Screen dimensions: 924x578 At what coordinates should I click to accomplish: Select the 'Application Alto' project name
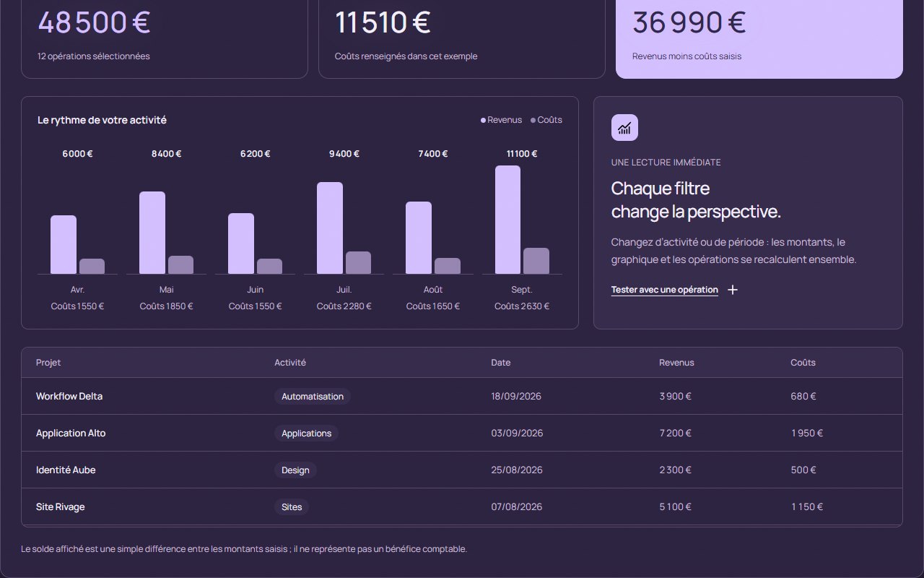coord(71,433)
